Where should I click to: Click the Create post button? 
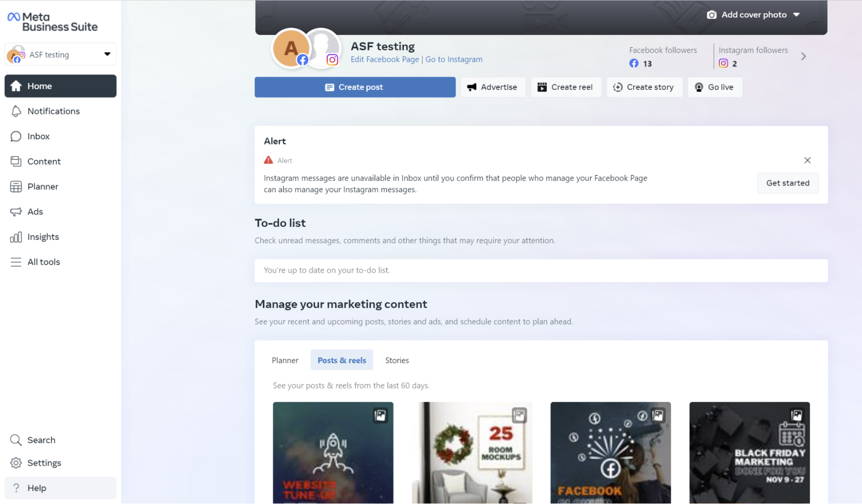pyautogui.click(x=355, y=87)
